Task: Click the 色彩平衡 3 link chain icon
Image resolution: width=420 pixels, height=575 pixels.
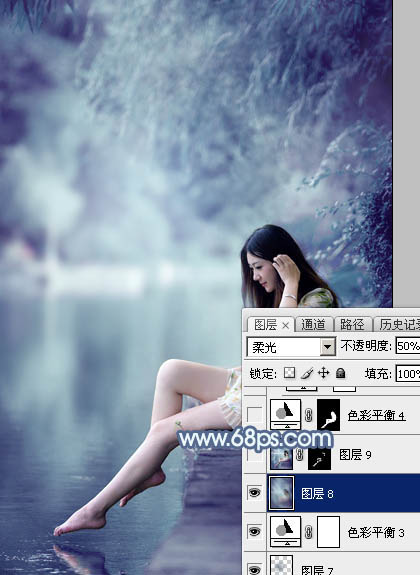Action: click(x=308, y=532)
